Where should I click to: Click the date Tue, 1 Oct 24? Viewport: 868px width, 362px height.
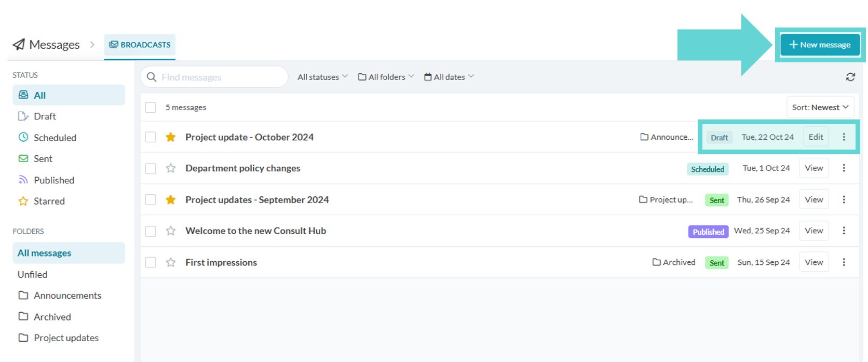pyautogui.click(x=766, y=168)
